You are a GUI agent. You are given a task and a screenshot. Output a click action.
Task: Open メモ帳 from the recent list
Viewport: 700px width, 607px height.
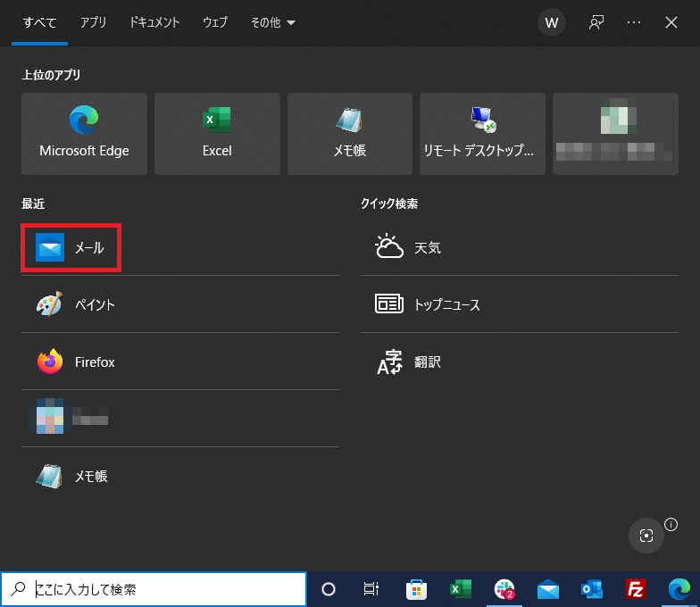(x=180, y=477)
